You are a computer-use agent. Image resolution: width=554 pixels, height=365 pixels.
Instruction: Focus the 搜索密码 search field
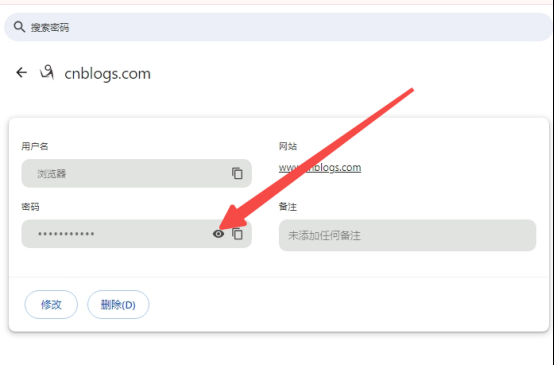click(x=277, y=27)
